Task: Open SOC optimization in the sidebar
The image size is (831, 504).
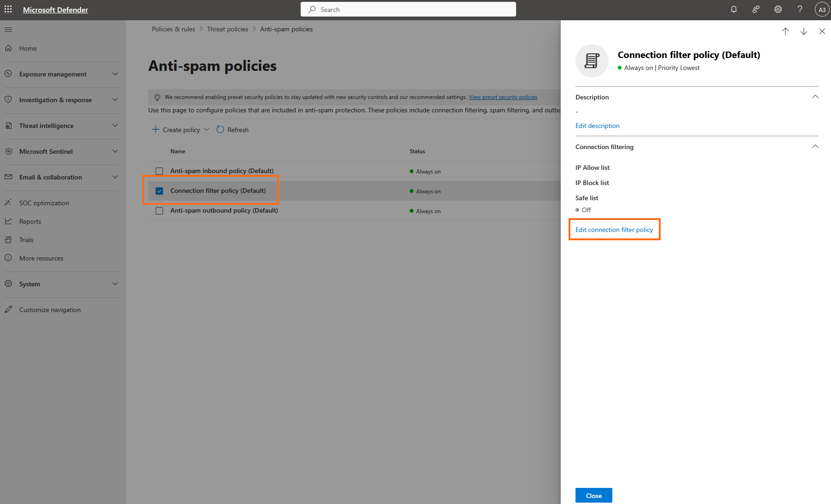Action: tap(44, 203)
